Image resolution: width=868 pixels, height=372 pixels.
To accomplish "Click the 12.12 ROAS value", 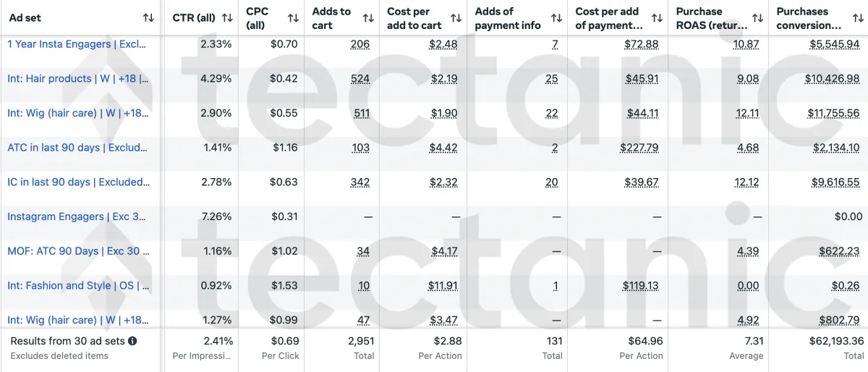I will point(746,182).
